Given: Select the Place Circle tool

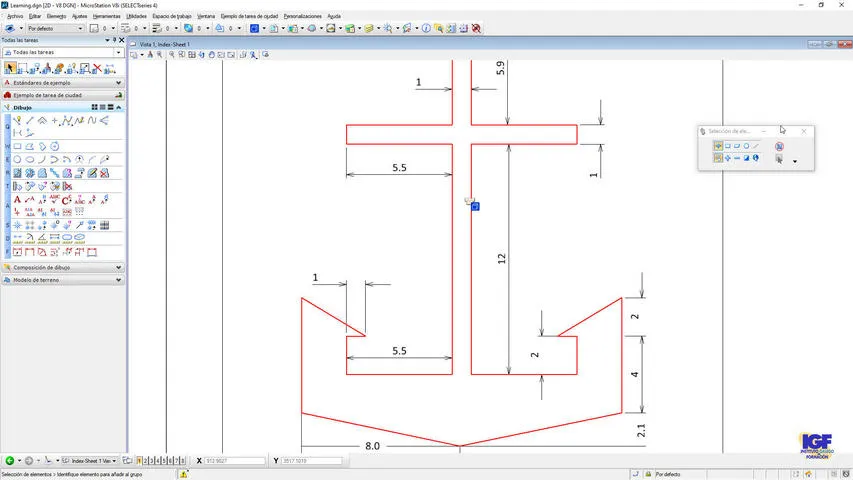Looking at the screenshot, I should click(17, 159).
